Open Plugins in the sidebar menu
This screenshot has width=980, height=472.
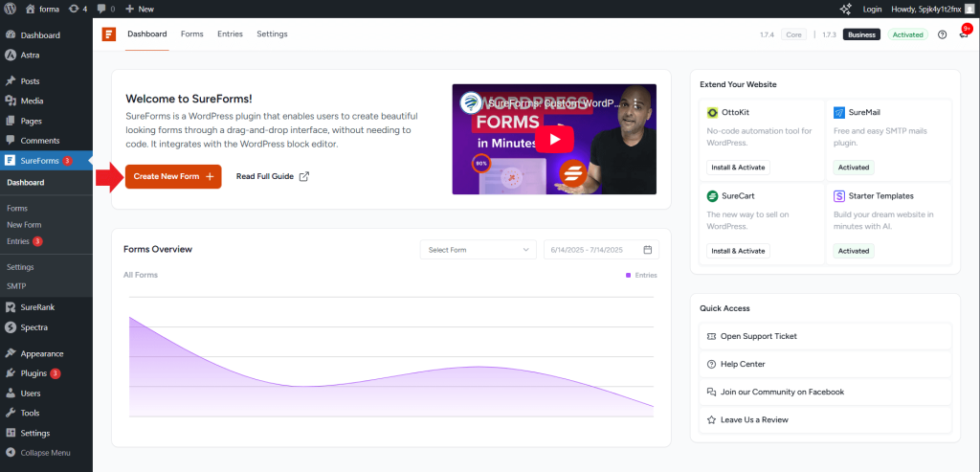[33, 373]
